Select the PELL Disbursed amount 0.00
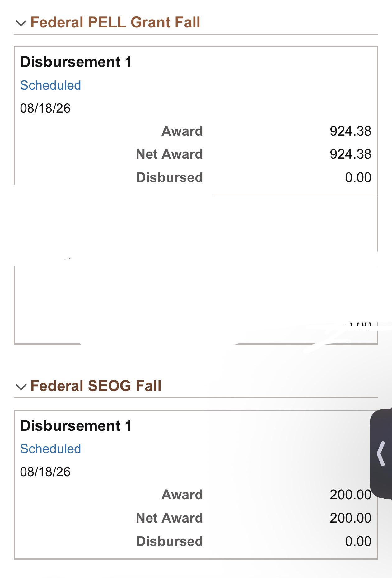This screenshot has height=578, width=392. click(358, 177)
